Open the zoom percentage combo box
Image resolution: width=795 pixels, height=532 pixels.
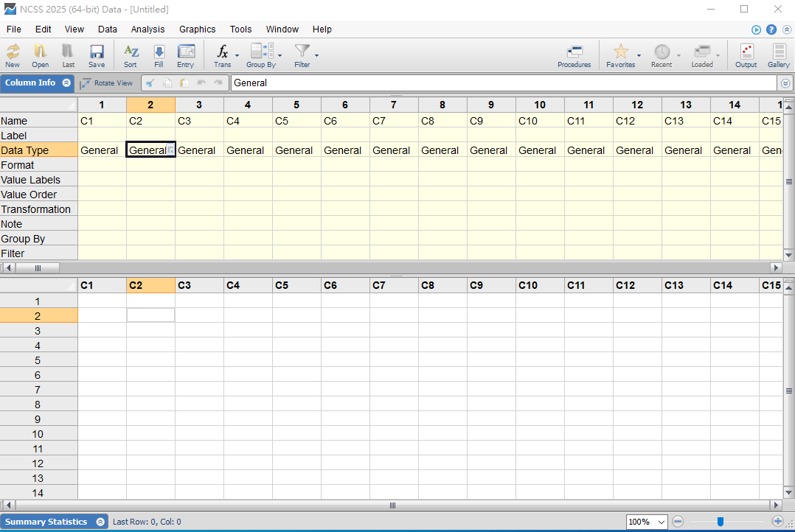(x=647, y=522)
